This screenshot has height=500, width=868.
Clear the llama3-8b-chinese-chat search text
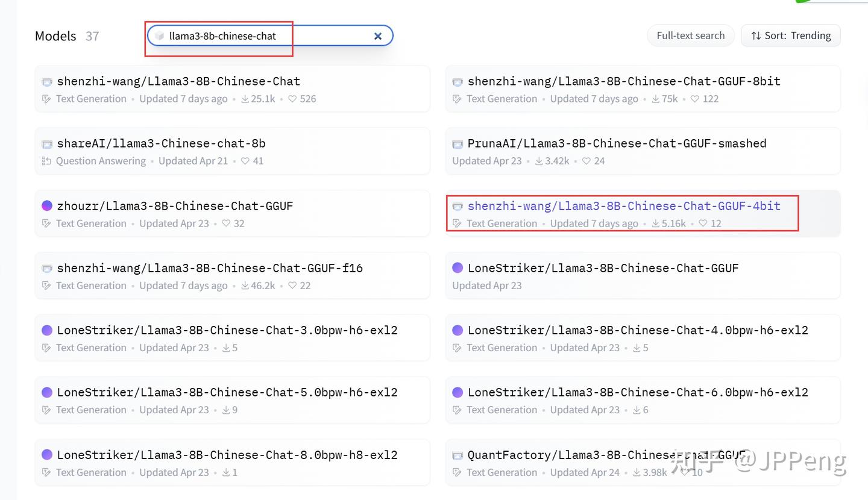click(378, 36)
